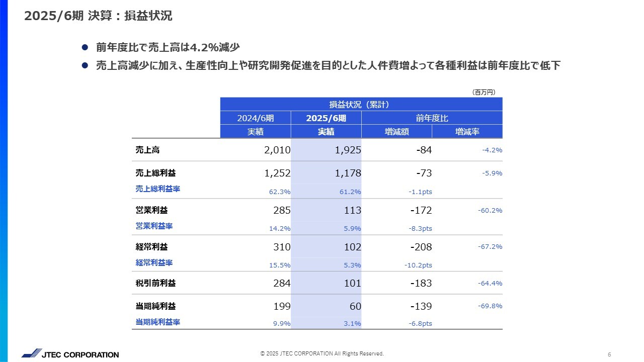
Task: Click the -10.2pts value
Action: (x=418, y=265)
